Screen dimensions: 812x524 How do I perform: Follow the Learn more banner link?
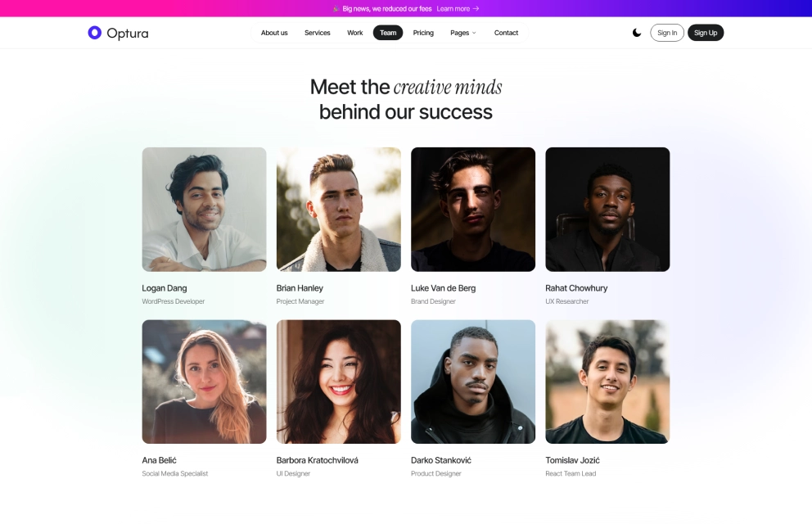click(x=458, y=8)
